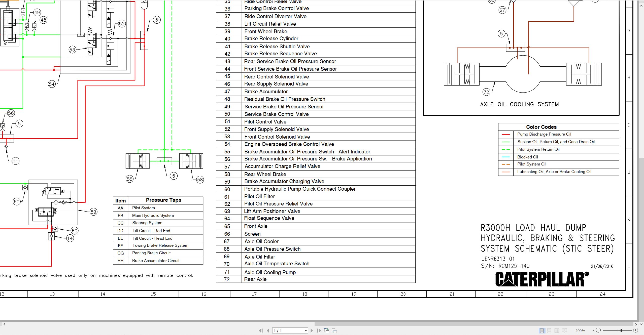Click 'Brake Accumulator Circuit' pressure tap row
The image size is (644, 335).
(x=158, y=261)
